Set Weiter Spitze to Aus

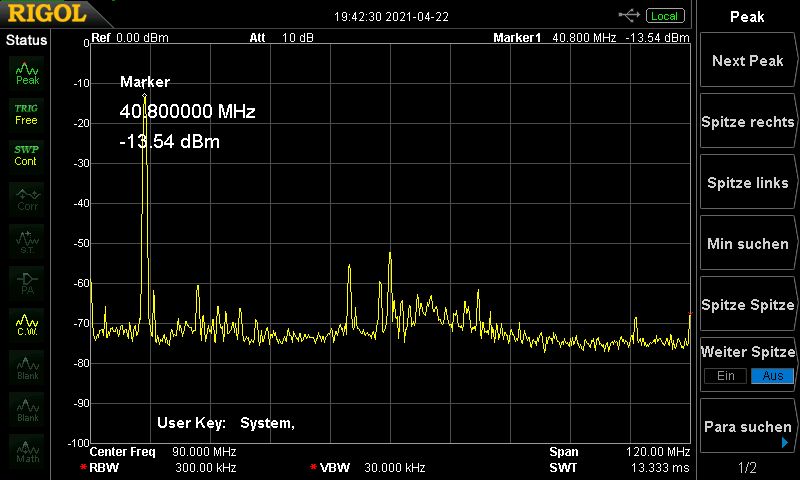click(772, 376)
